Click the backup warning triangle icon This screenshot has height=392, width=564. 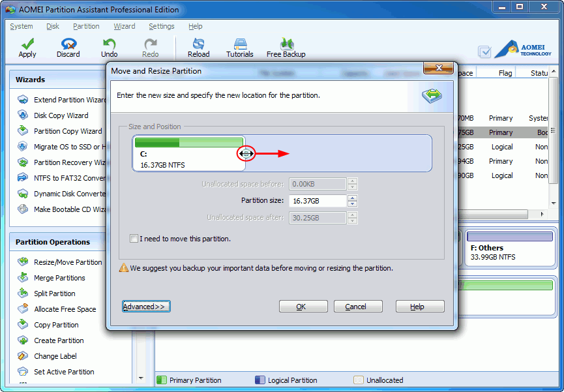[124, 267]
